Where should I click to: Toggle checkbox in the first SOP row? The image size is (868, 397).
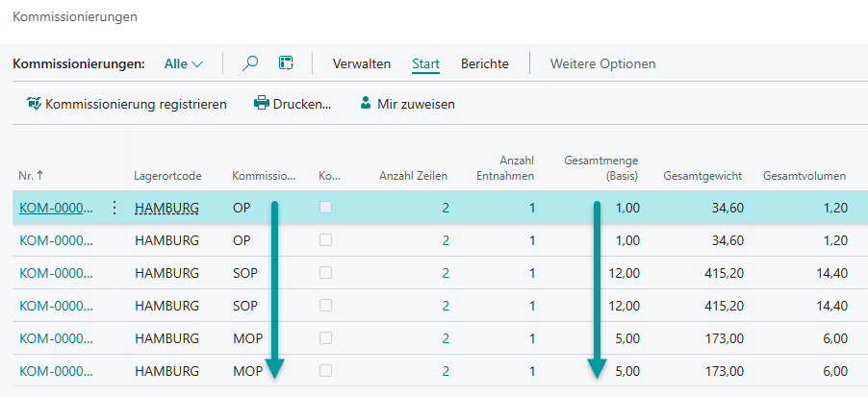click(x=326, y=273)
